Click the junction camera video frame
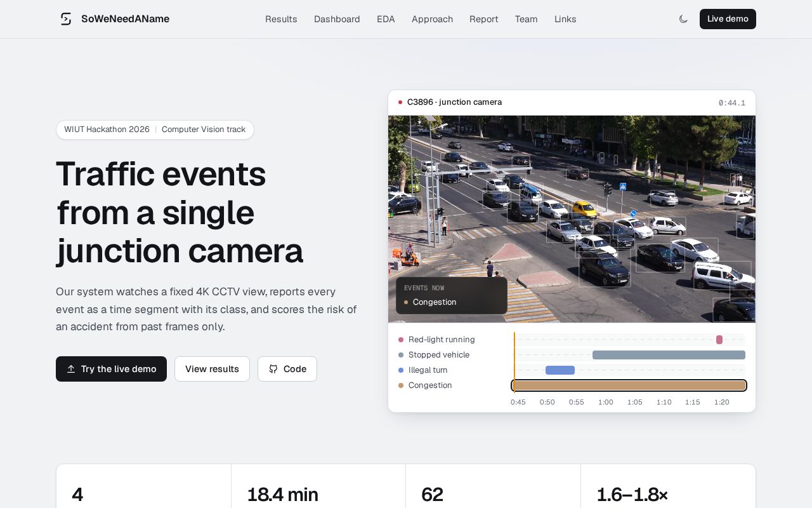The height and width of the screenshot is (508, 812). [572, 219]
